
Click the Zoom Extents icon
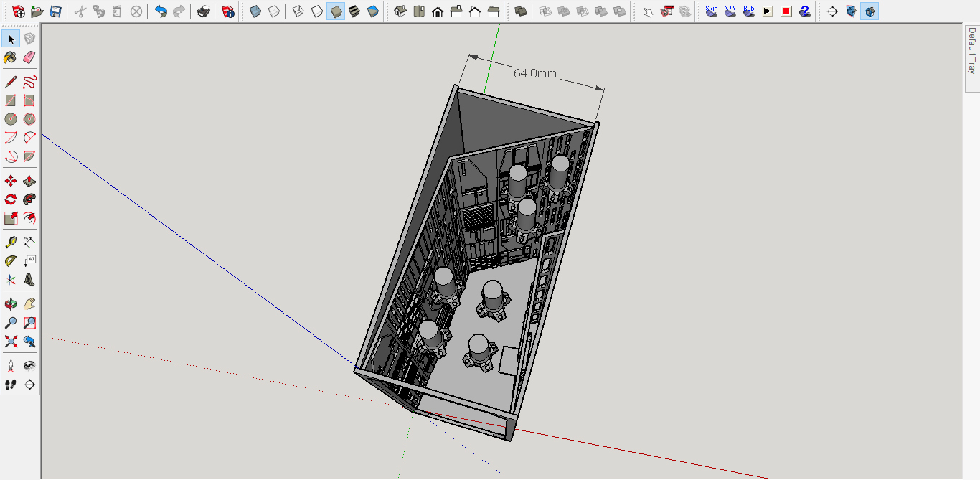(x=11, y=342)
